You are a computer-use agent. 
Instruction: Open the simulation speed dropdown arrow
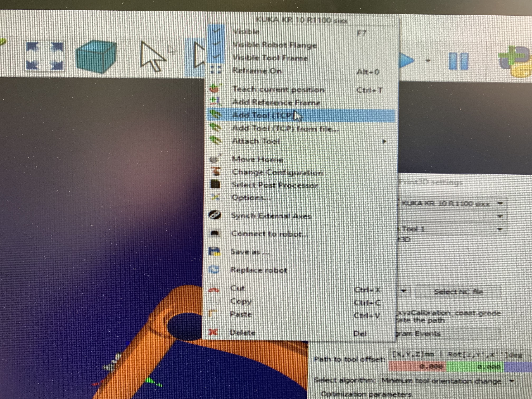click(428, 61)
